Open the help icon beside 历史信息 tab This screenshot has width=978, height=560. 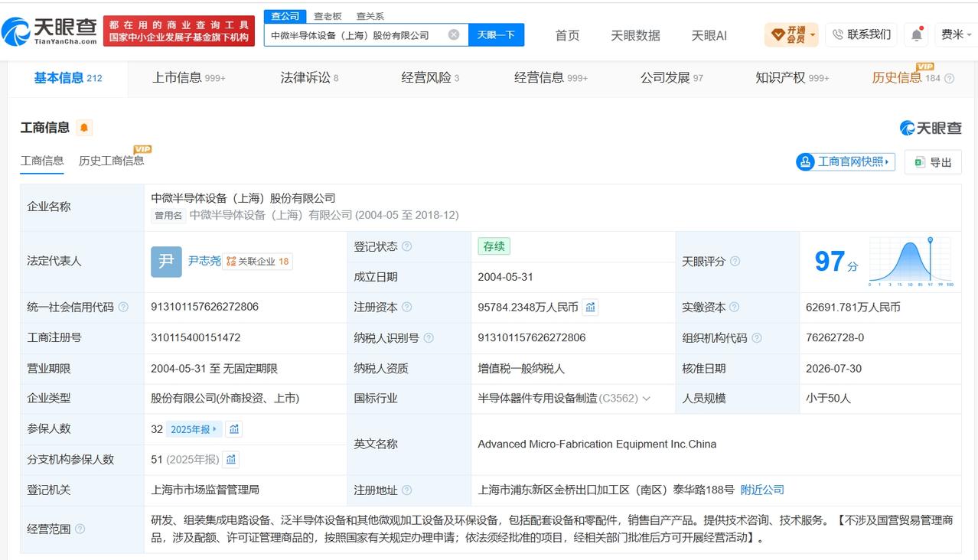point(950,79)
